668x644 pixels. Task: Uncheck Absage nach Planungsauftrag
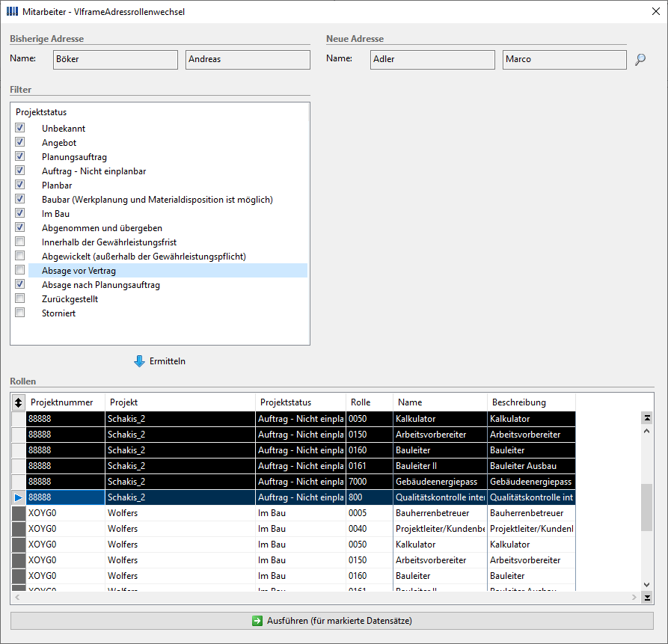pyautogui.click(x=20, y=284)
